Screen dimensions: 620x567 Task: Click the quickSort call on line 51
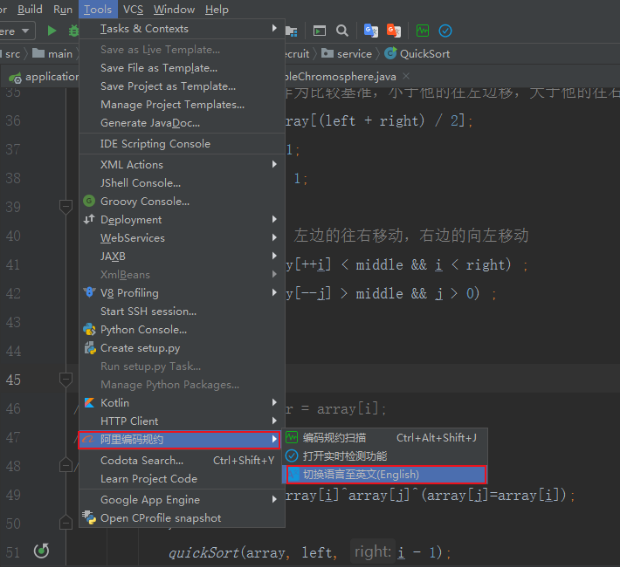pos(204,553)
